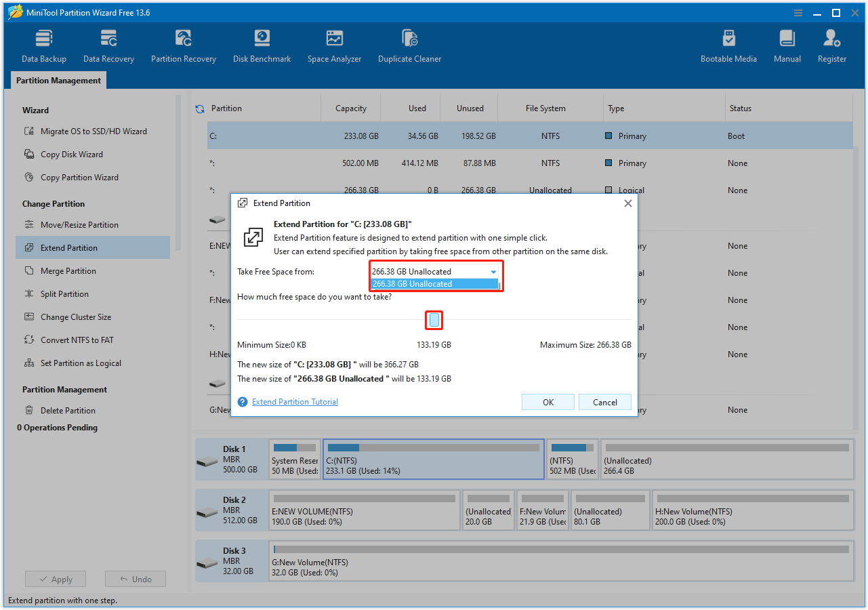Open the Extend Partition Tutorial link
Viewport: 868px width, 610px height.
point(295,402)
